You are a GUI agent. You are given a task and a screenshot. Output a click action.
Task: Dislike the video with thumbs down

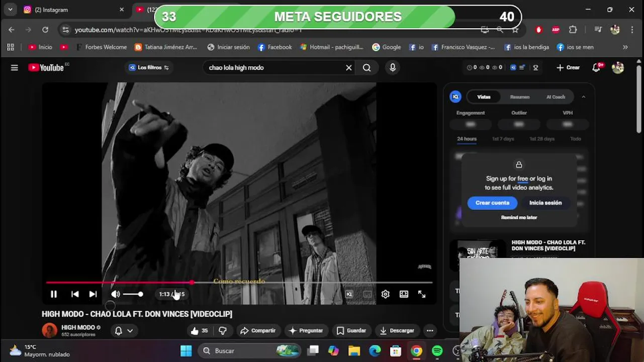223,330
